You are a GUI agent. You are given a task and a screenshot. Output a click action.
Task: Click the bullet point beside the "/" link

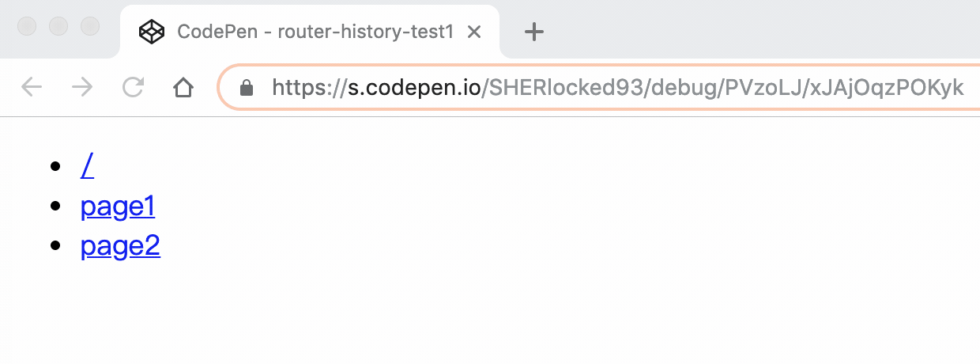click(55, 166)
